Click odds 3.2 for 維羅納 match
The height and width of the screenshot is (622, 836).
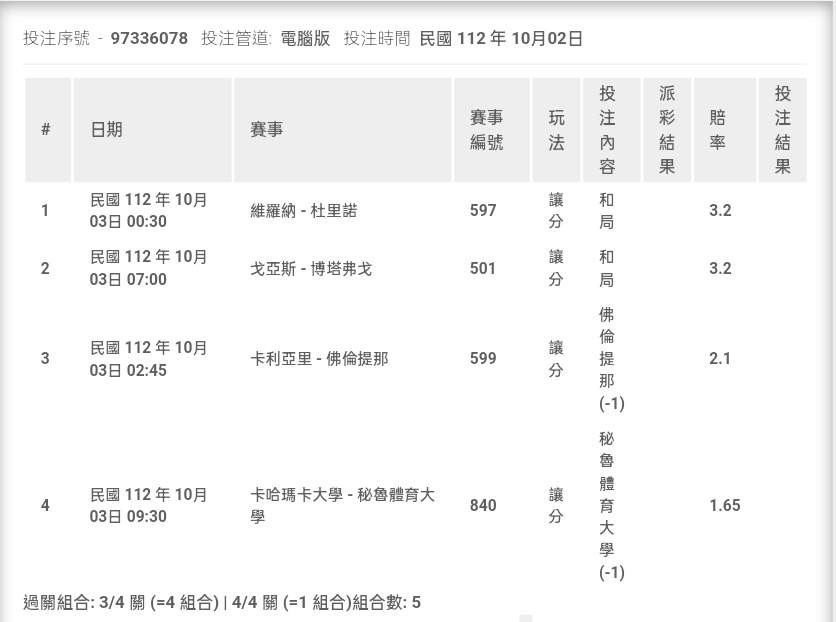pyautogui.click(x=720, y=211)
